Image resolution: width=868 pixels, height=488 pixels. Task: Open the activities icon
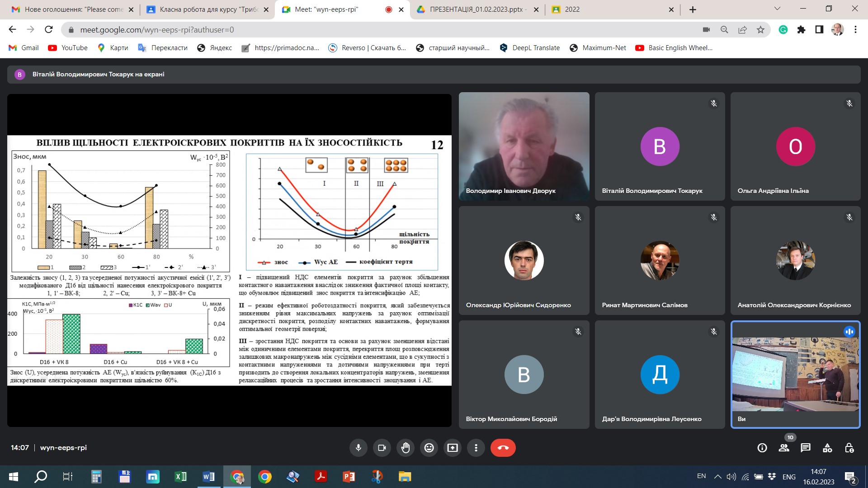(827, 448)
